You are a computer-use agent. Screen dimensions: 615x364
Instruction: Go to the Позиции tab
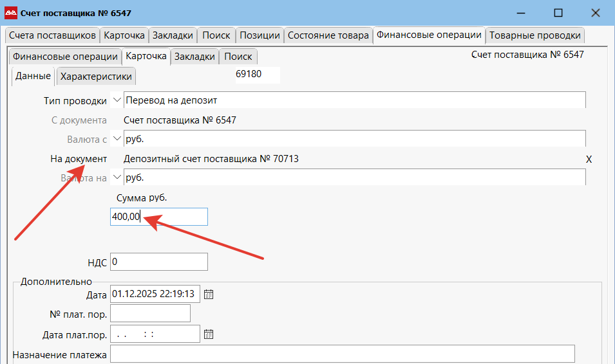pos(260,35)
